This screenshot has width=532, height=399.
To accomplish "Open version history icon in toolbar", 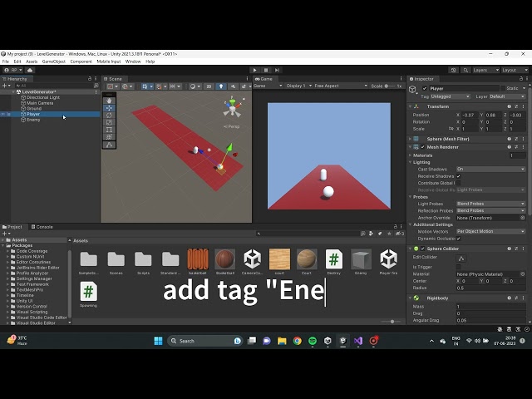I will (x=454, y=70).
